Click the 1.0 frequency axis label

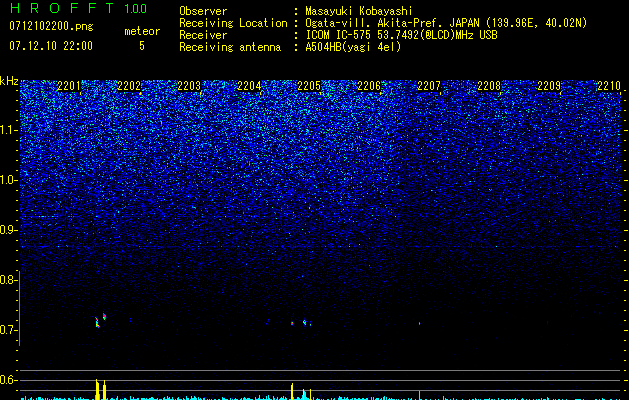[8, 180]
